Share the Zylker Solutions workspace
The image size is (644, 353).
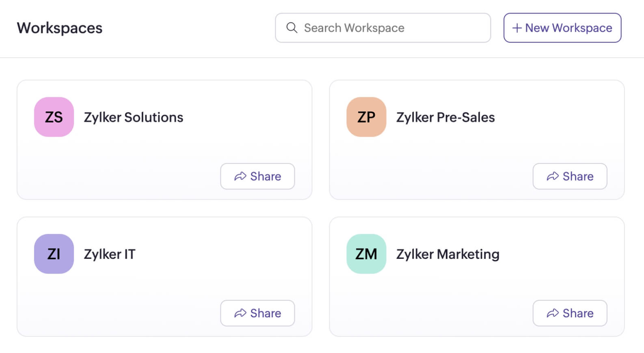[257, 176]
